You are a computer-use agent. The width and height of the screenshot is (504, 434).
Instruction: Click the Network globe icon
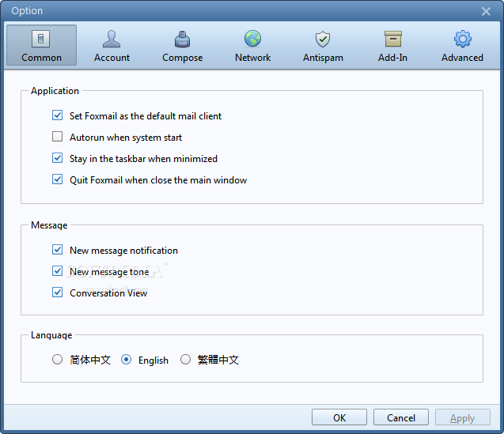tap(252, 39)
